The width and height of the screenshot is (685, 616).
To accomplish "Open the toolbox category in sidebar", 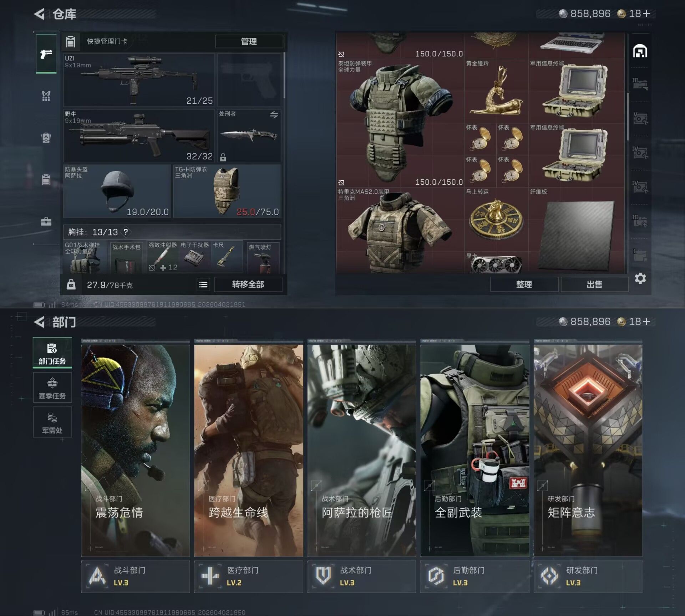I will click(46, 222).
